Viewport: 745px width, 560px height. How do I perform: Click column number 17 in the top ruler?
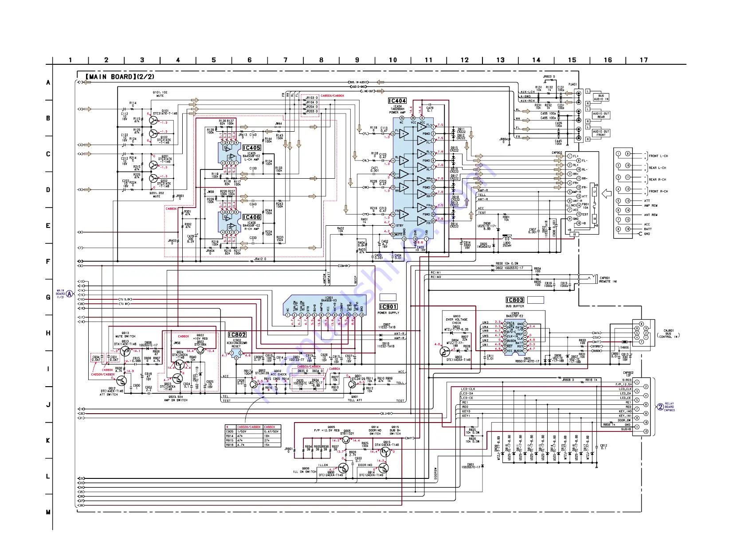(643, 60)
